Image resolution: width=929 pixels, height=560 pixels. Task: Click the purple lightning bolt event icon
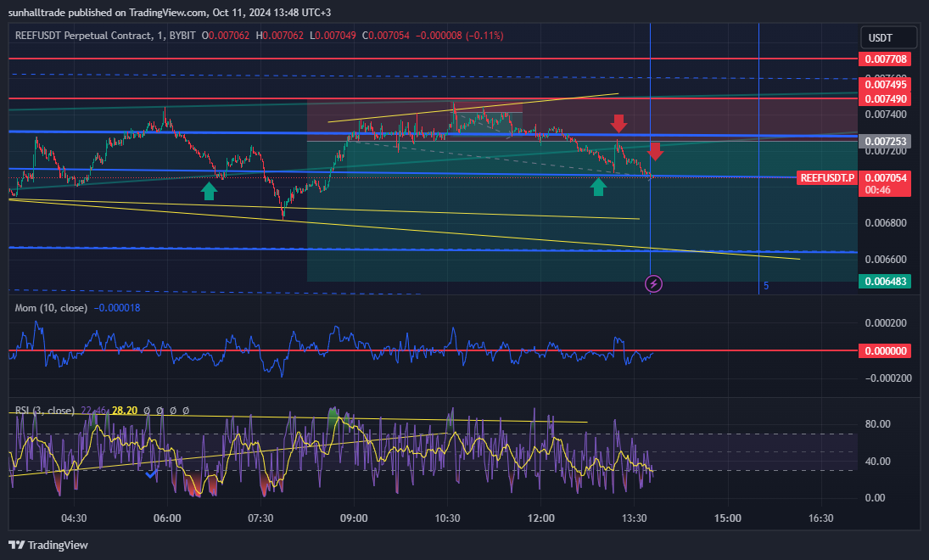point(653,284)
